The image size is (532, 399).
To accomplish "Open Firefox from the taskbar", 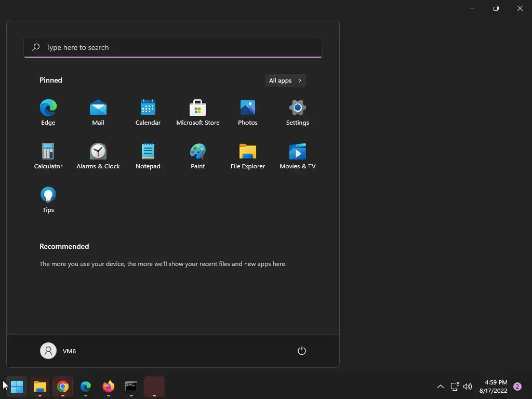I will click(x=109, y=387).
